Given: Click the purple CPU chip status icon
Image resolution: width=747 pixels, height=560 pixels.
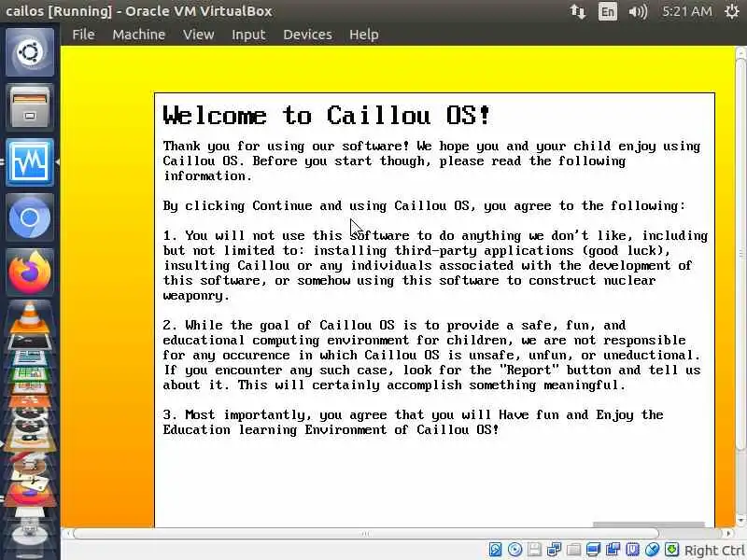Looking at the screenshot, I should tap(632, 550).
